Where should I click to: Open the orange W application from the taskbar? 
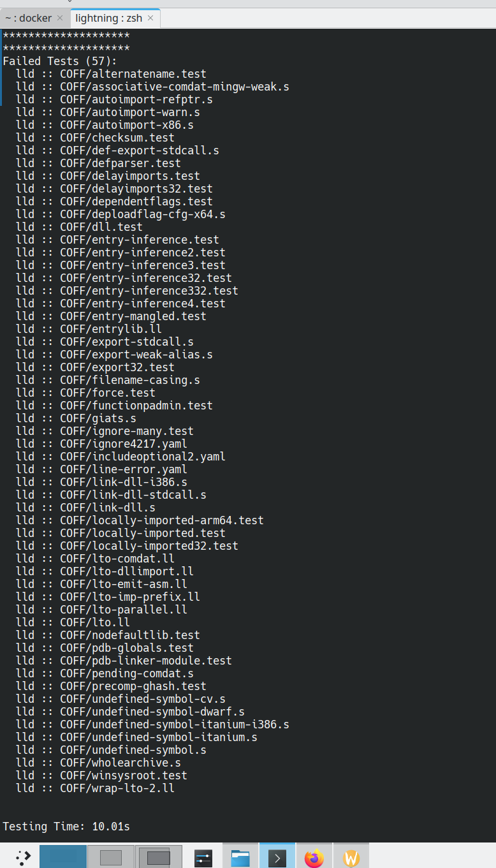click(x=351, y=857)
